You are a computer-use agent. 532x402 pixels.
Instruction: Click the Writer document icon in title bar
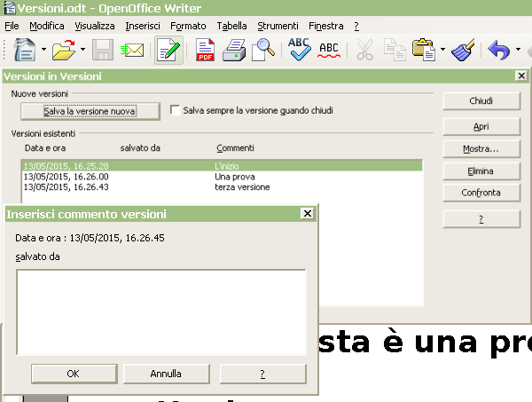point(9,7)
